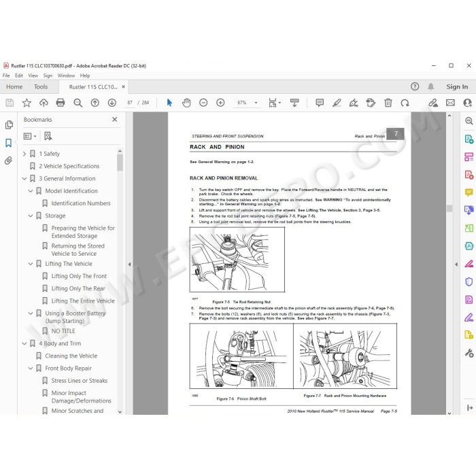The width and height of the screenshot is (476, 476).
Task: Zoom out with minus icon
Action: 203,103
